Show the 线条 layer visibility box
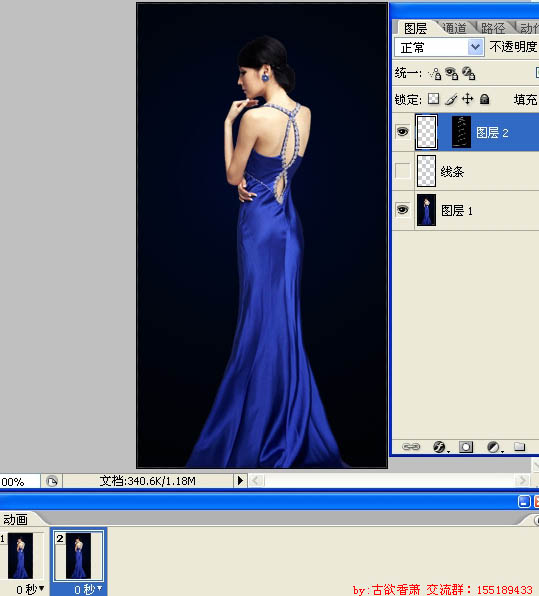539x596 pixels. (x=403, y=171)
